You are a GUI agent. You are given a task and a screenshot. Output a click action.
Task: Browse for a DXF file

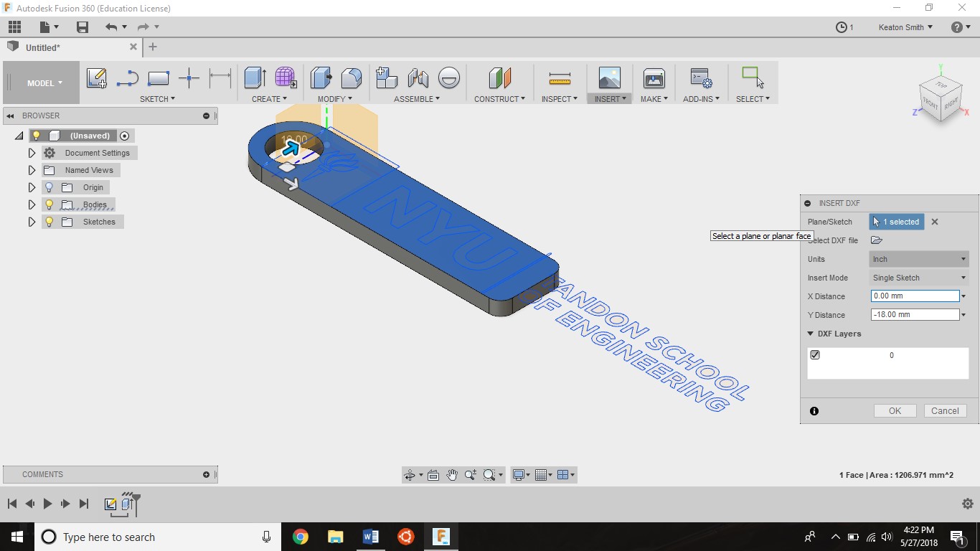[876, 240]
